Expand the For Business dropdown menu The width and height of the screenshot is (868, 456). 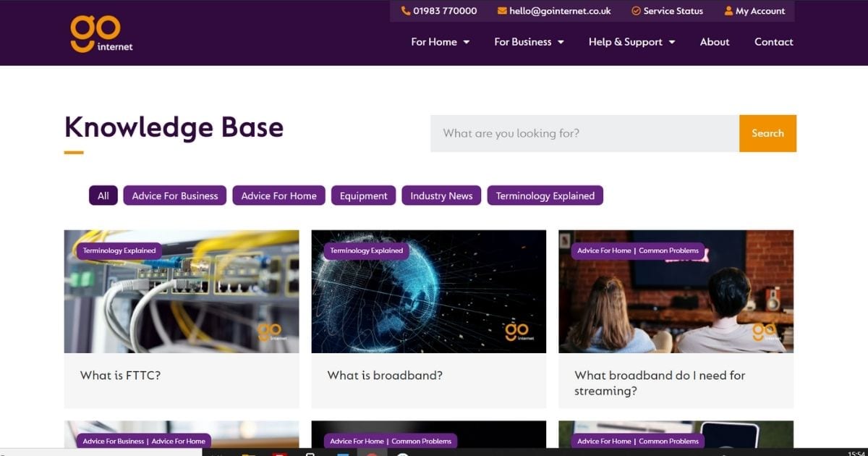pos(529,42)
